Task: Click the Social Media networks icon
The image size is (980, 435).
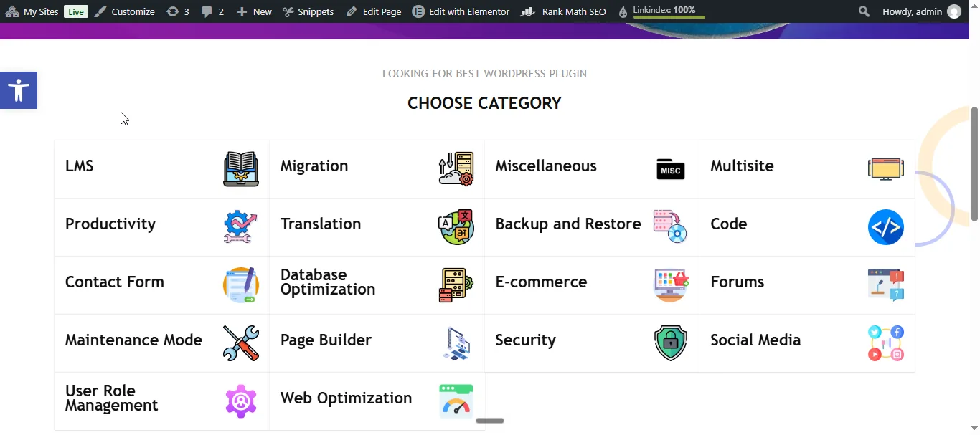Action: [886, 343]
